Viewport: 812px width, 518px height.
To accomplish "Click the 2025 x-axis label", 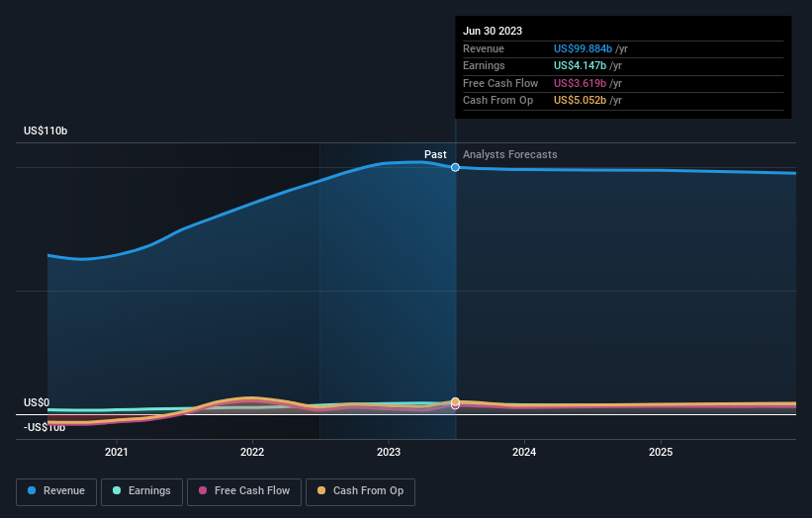I will (661, 452).
